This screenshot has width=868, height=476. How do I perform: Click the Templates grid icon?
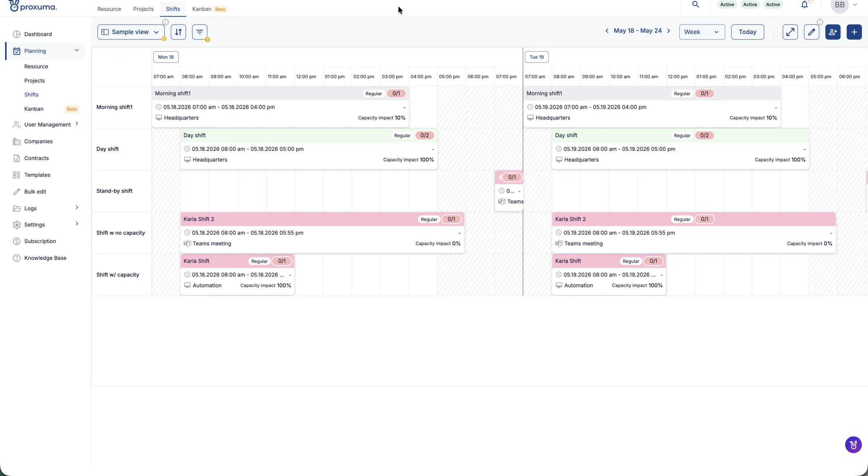point(17,175)
